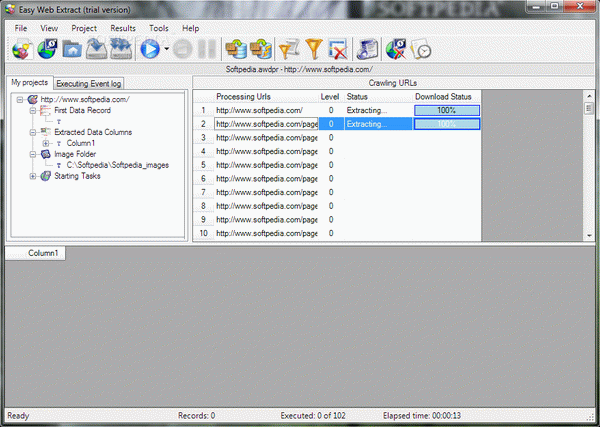600x427 pixels.
Task: Select the C:\Softpedia\Softpedia_images path item
Action: 118,165
